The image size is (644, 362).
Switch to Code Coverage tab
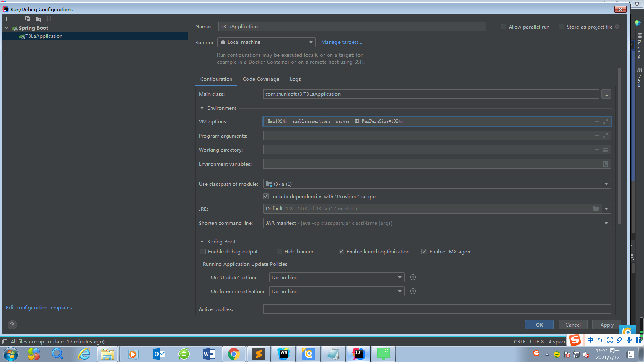[x=261, y=79]
